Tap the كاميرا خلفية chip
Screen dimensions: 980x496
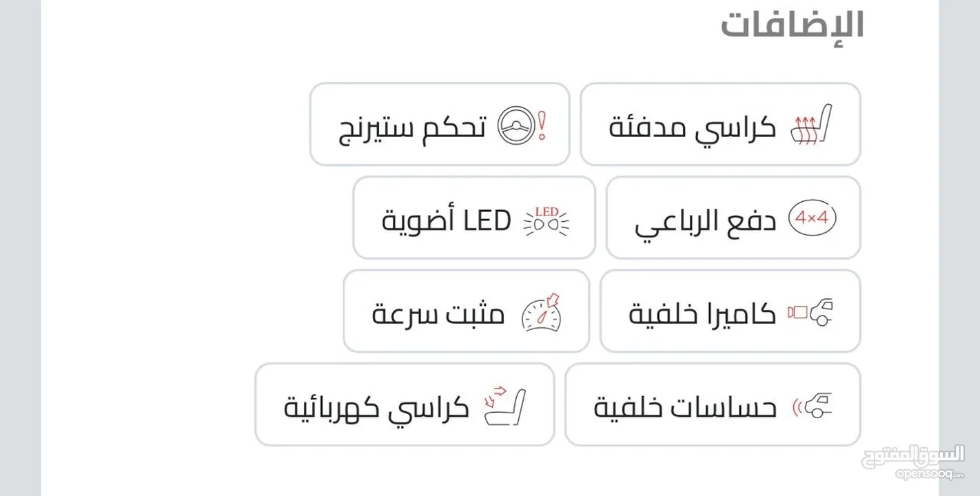pyautogui.click(x=731, y=311)
